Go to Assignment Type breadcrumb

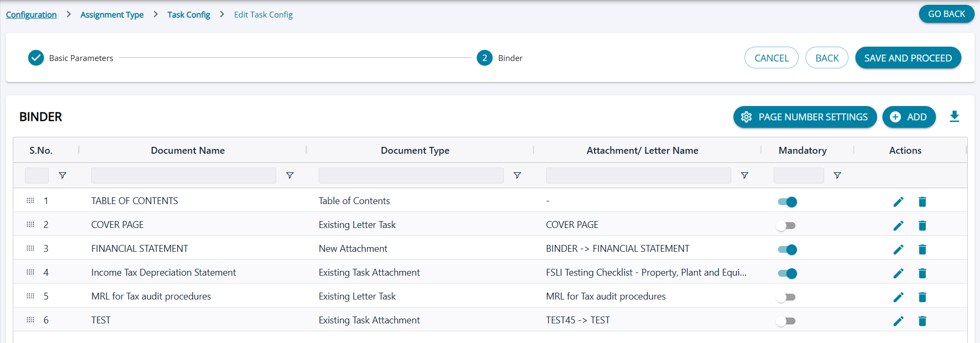112,15
